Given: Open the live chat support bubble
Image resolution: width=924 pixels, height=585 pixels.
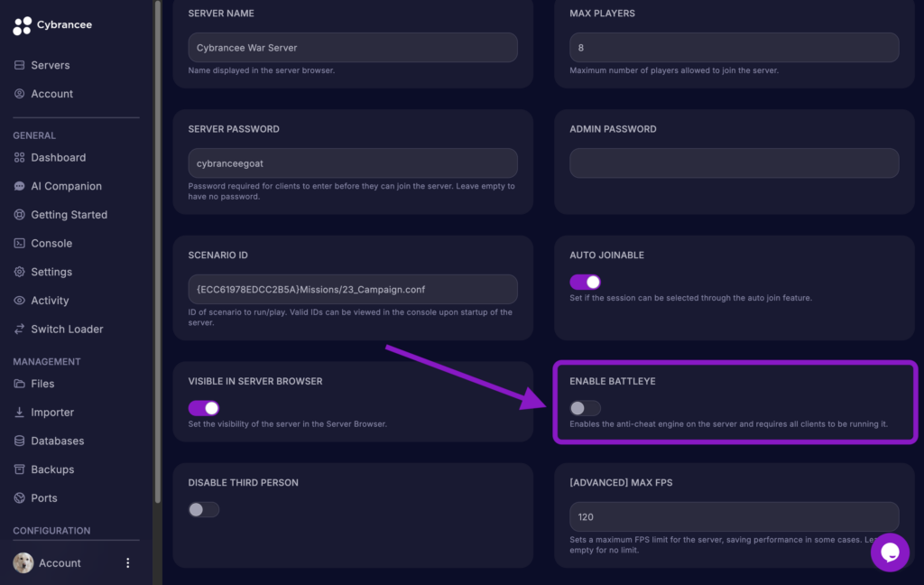Looking at the screenshot, I should [x=890, y=552].
